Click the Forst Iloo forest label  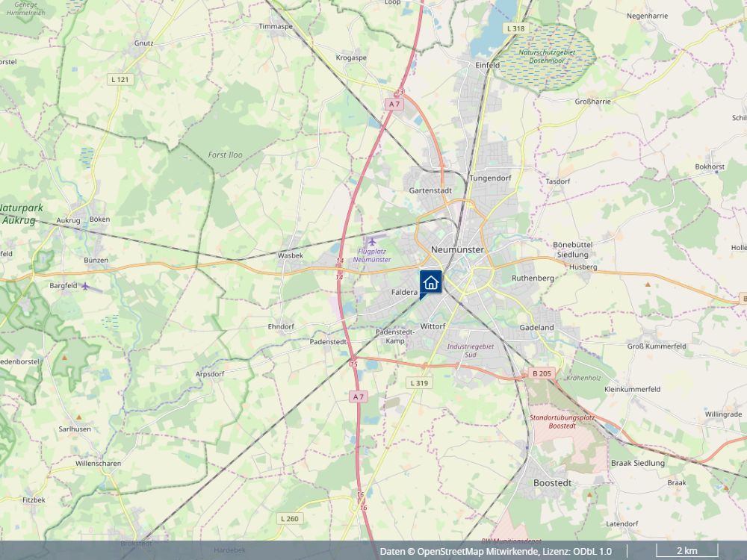(225, 155)
